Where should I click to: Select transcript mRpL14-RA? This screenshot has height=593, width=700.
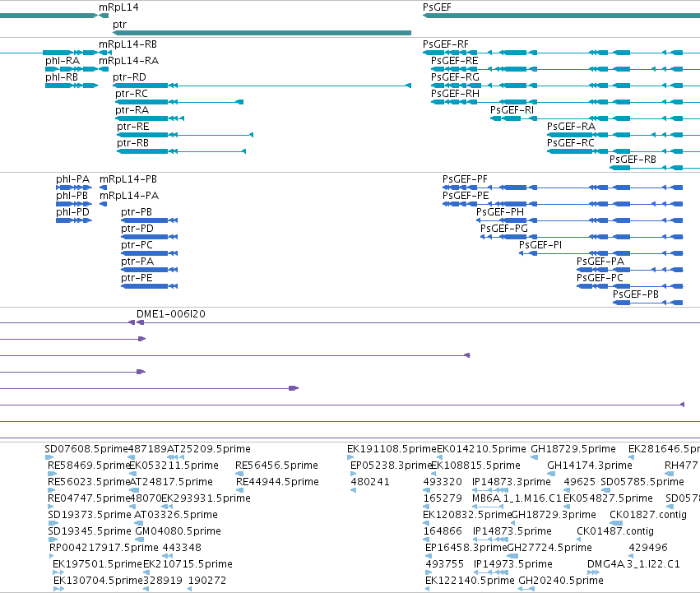click(x=104, y=69)
